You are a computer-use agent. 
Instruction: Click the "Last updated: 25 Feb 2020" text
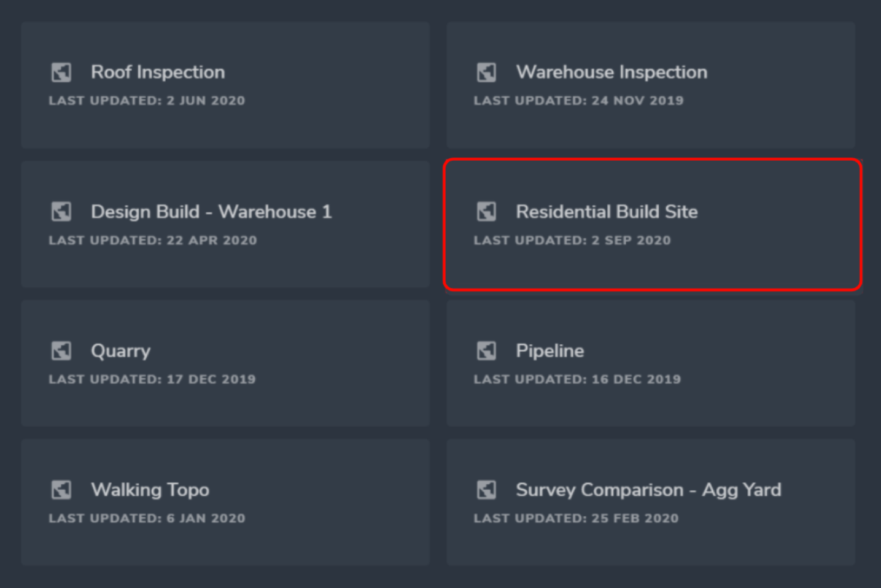click(x=576, y=519)
